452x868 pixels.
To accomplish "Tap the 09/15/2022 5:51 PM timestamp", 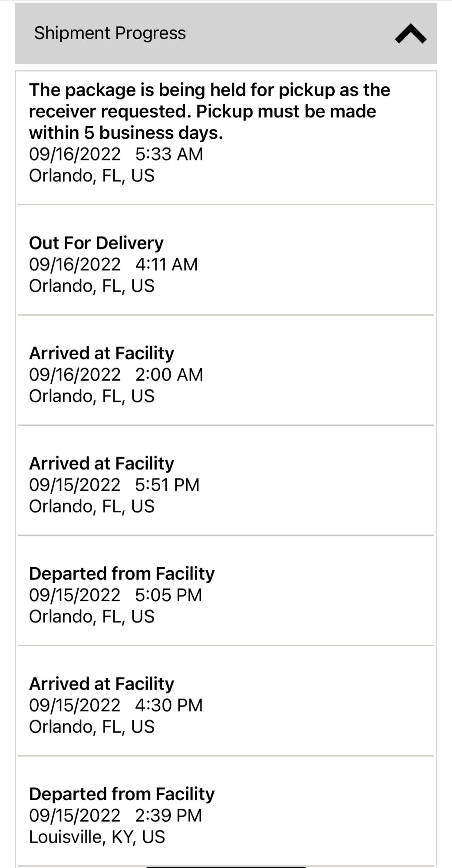I will (114, 485).
